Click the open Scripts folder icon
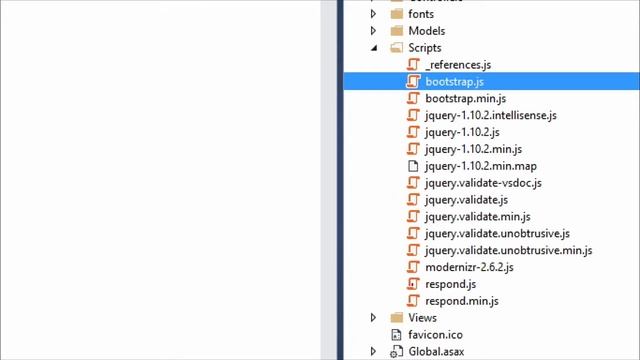640x360 pixels. pyautogui.click(x=396, y=48)
